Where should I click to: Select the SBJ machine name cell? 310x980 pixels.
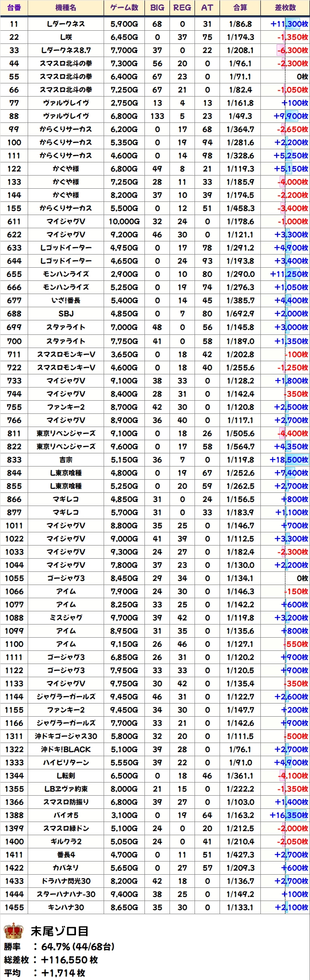66,313
